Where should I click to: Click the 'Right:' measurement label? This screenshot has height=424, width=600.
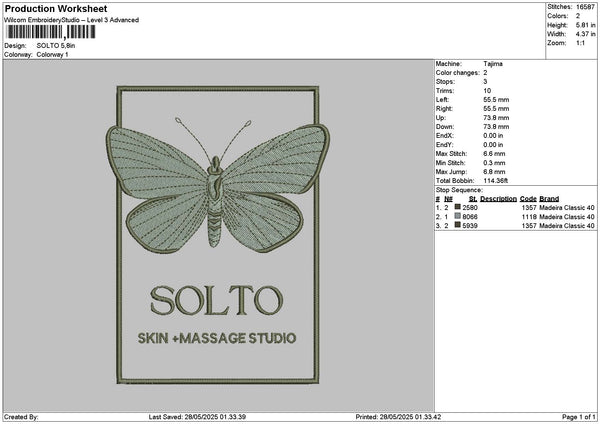pos(444,109)
